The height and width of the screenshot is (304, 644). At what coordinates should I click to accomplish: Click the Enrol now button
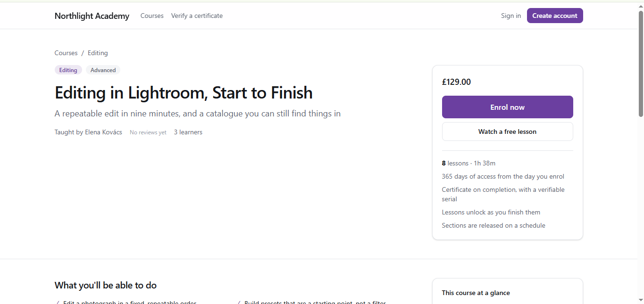[507, 107]
